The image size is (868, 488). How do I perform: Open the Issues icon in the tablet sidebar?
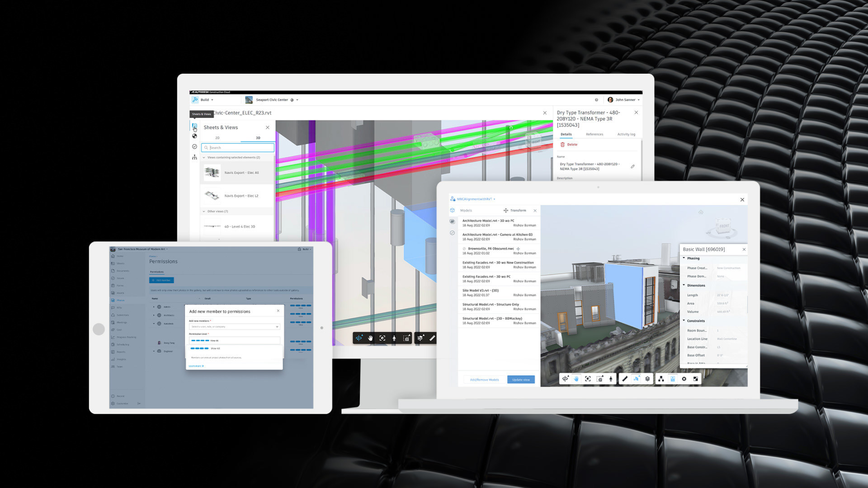113,278
